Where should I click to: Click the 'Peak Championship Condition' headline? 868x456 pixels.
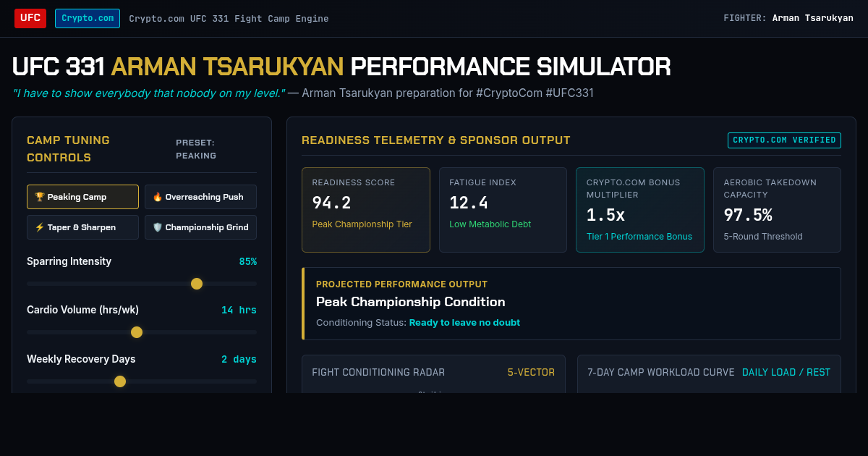pyautogui.click(x=411, y=302)
